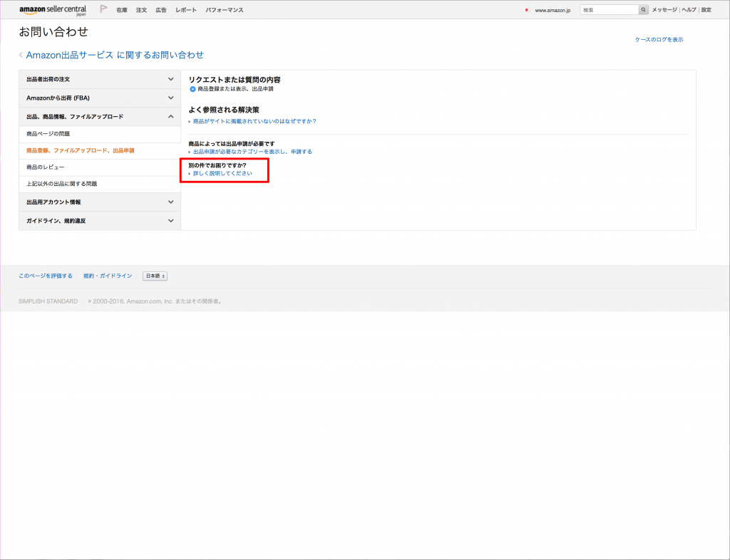
Task: Select 商品のレビュー in the sidebar
Action: pos(100,167)
